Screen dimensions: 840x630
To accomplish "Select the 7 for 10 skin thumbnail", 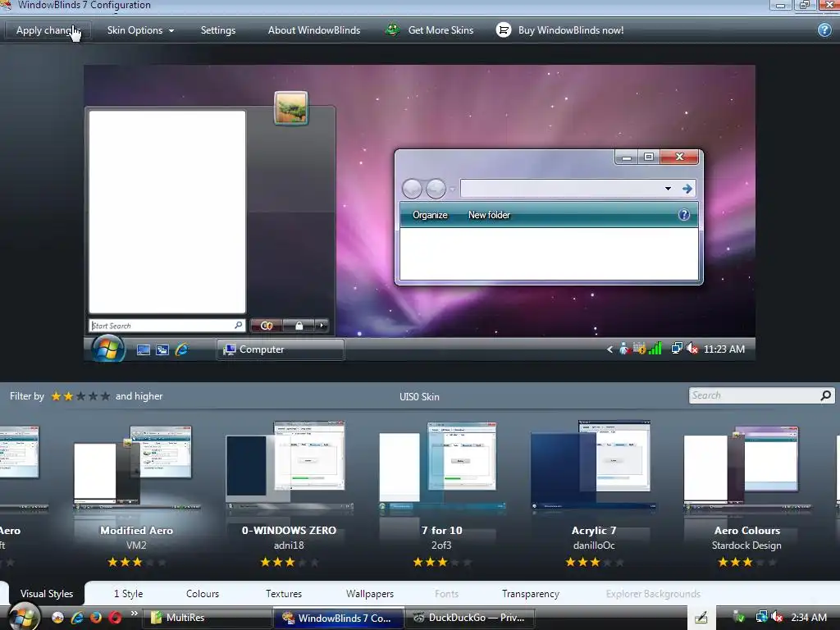I will click(441, 466).
